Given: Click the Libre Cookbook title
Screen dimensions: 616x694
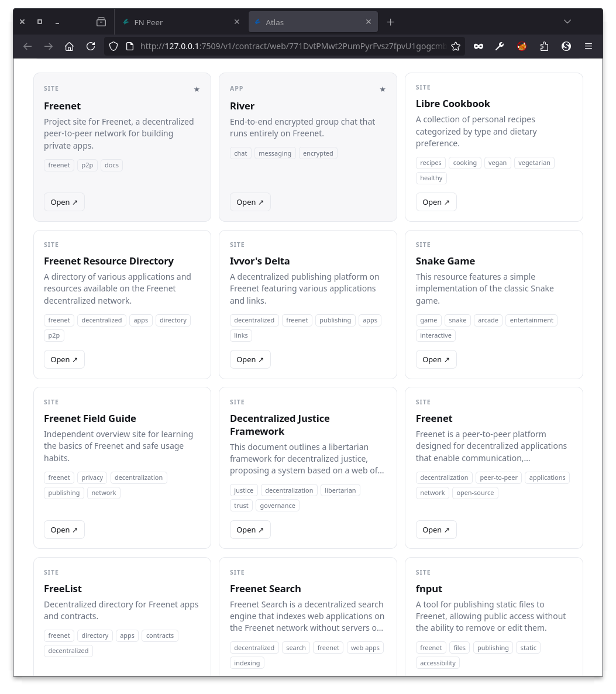Looking at the screenshot, I should (x=453, y=104).
